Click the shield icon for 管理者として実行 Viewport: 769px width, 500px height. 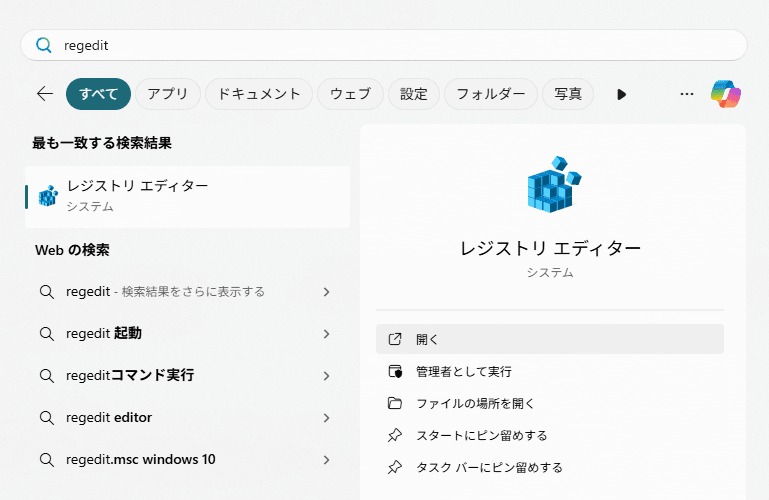tap(395, 371)
